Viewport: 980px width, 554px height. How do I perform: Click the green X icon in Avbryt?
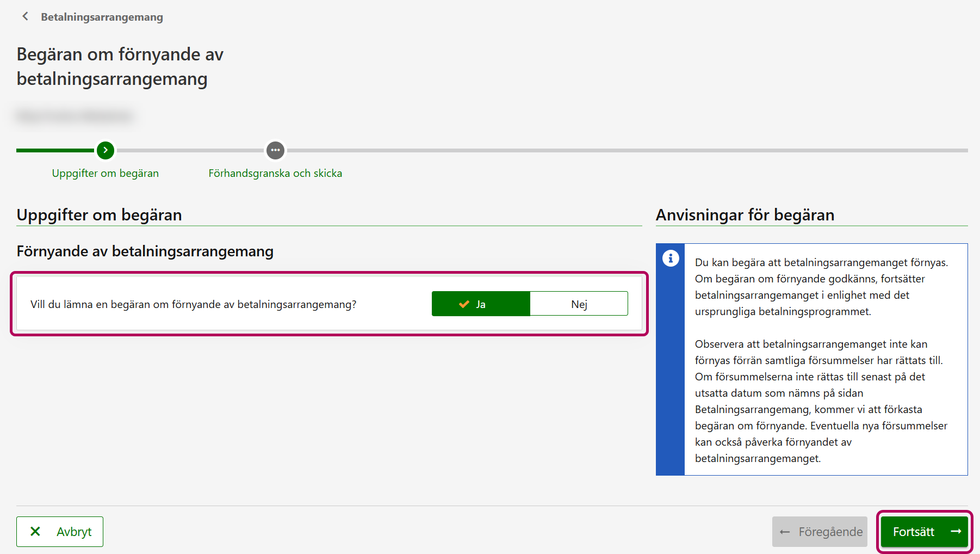[x=35, y=531]
